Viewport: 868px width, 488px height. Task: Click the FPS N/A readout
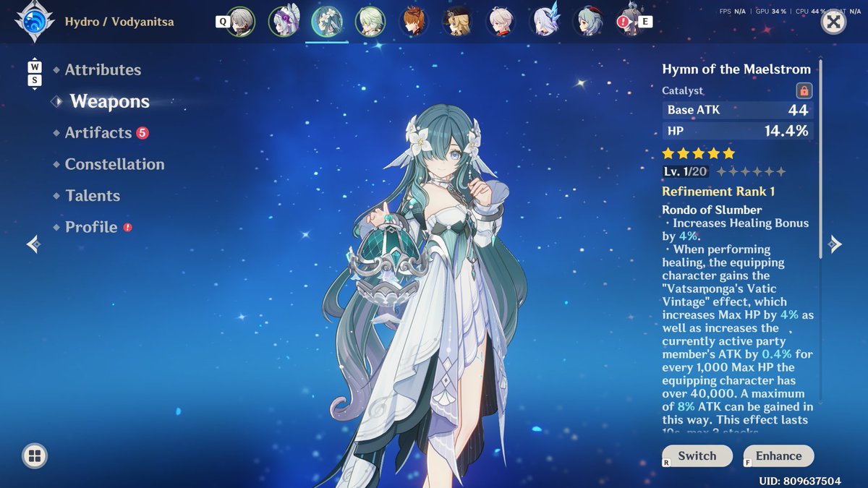click(732, 12)
